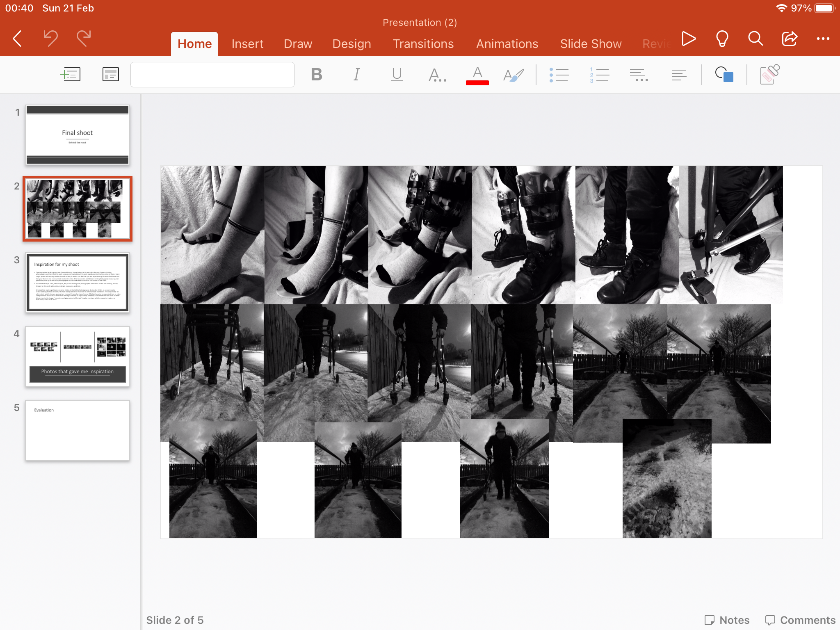Click the Search magnifier icon
This screenshot has width=840, height=630.
click(x=756, y=39)
